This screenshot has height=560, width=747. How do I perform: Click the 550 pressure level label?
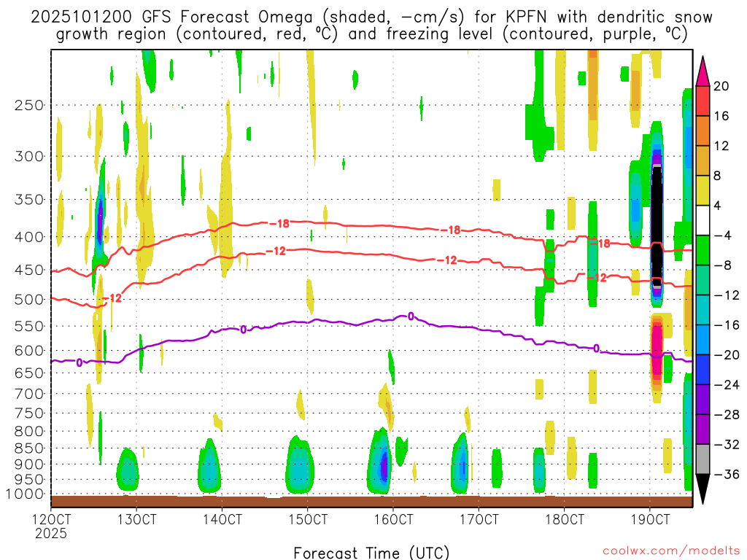pyautogui.click(x=29, y=327)
